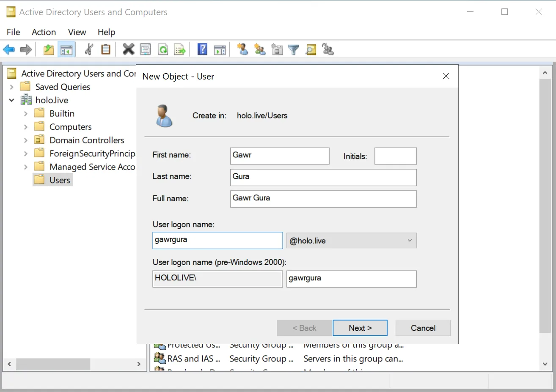Expand the Saved Queries tree node
Viewport: 556px width, 392px height.
point(12,87)
